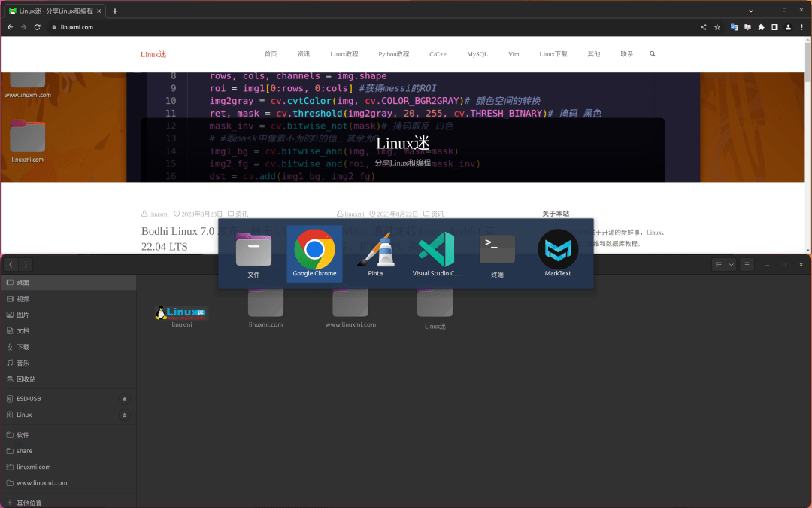
Task: Click the search icon in the website nav
Action: pyautogui.click(x=653, y=54)
